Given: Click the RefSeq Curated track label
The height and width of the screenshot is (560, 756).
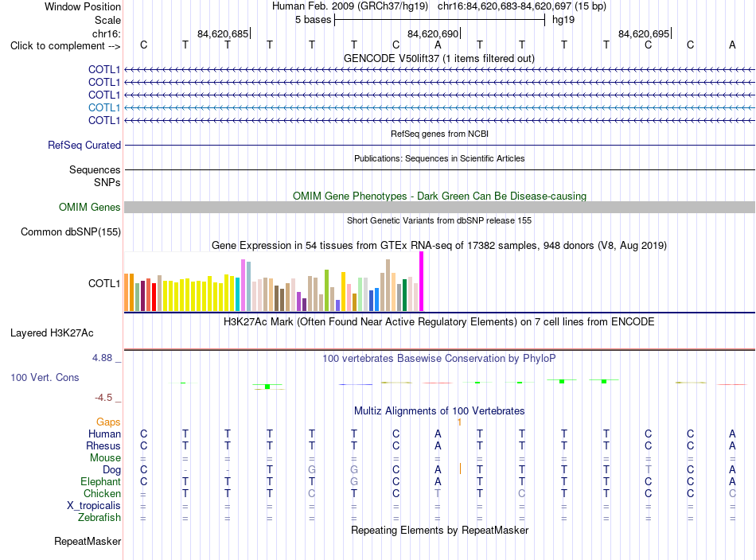Looking at the screenshot, I should click(x=84, y=145).
